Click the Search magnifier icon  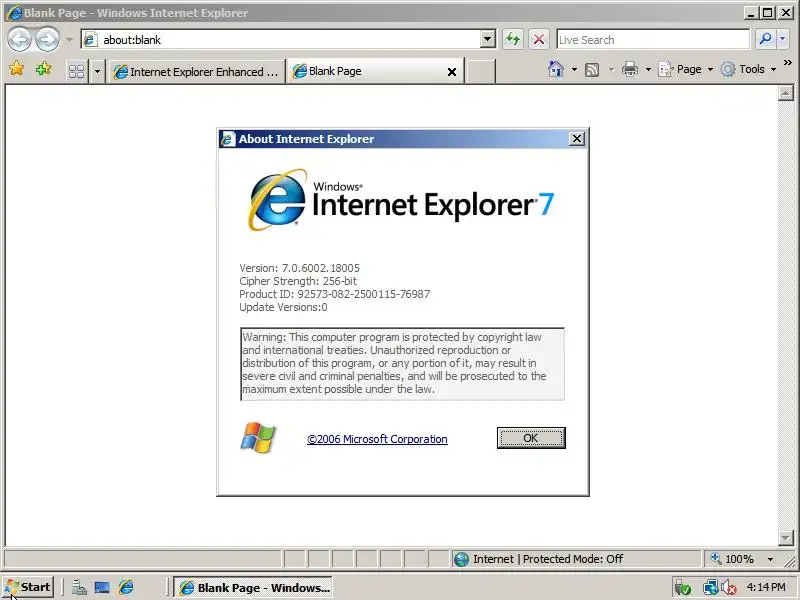point(765,39)
